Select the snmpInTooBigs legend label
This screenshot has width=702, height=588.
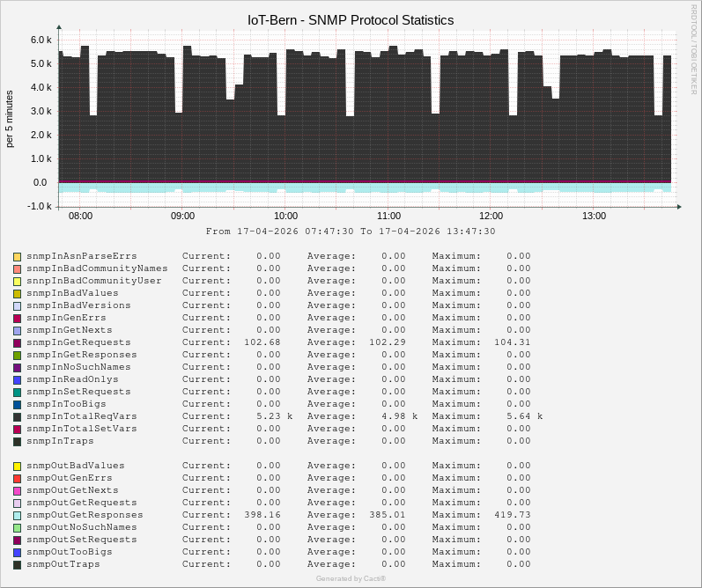(66, 404)
